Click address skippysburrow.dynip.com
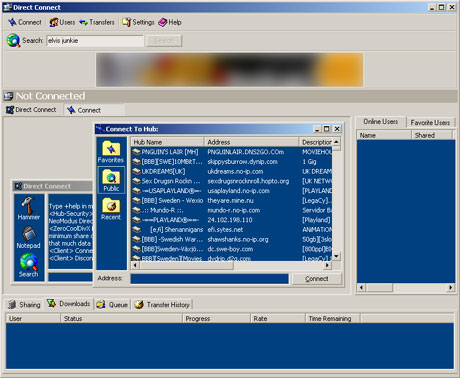This screenshot has height=378, width=460. coord(242,162)
